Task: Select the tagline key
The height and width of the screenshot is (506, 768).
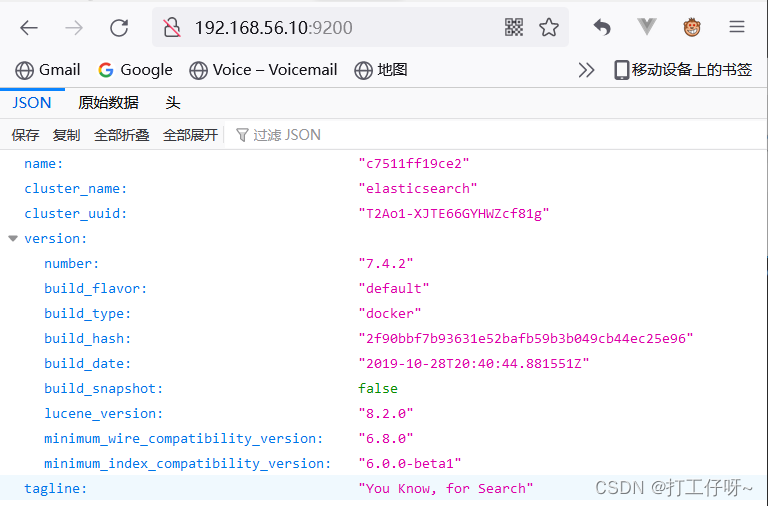Action: click(55, 488)
